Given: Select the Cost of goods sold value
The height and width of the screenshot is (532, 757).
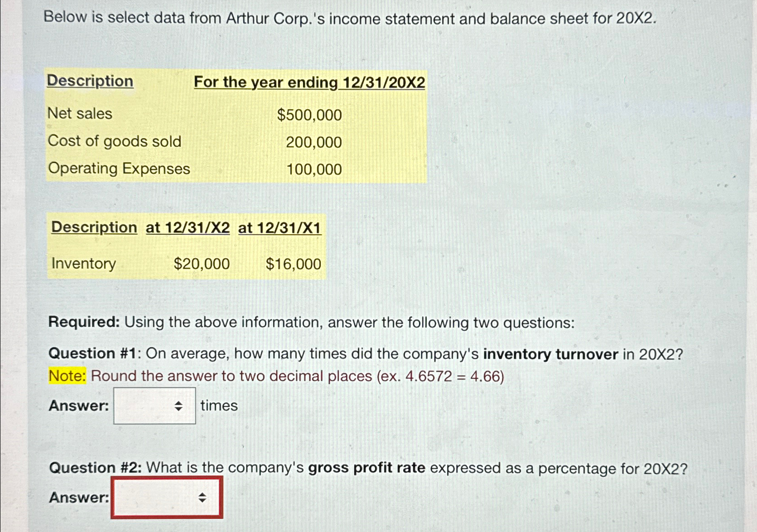Looking at the screenshot, I should click(x=313, y=142).
